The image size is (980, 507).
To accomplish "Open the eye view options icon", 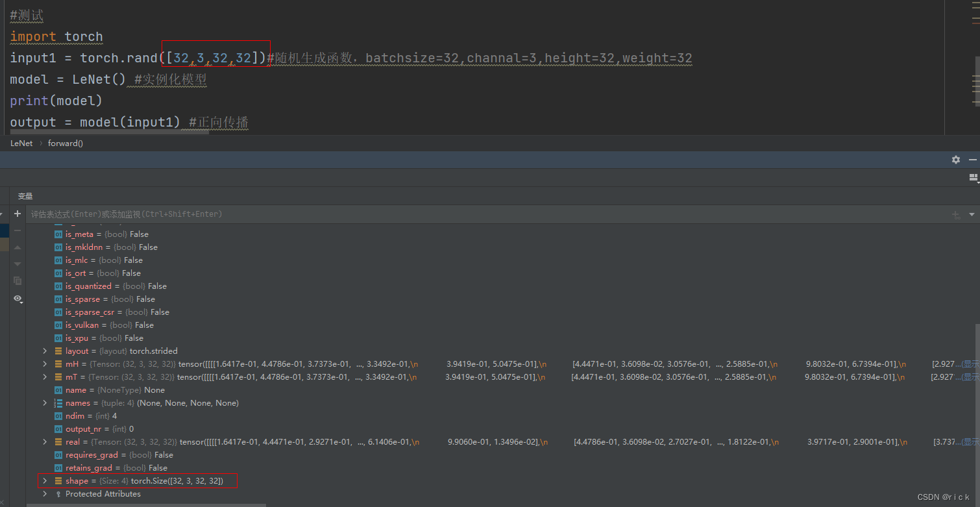I will tap(18, 299).
